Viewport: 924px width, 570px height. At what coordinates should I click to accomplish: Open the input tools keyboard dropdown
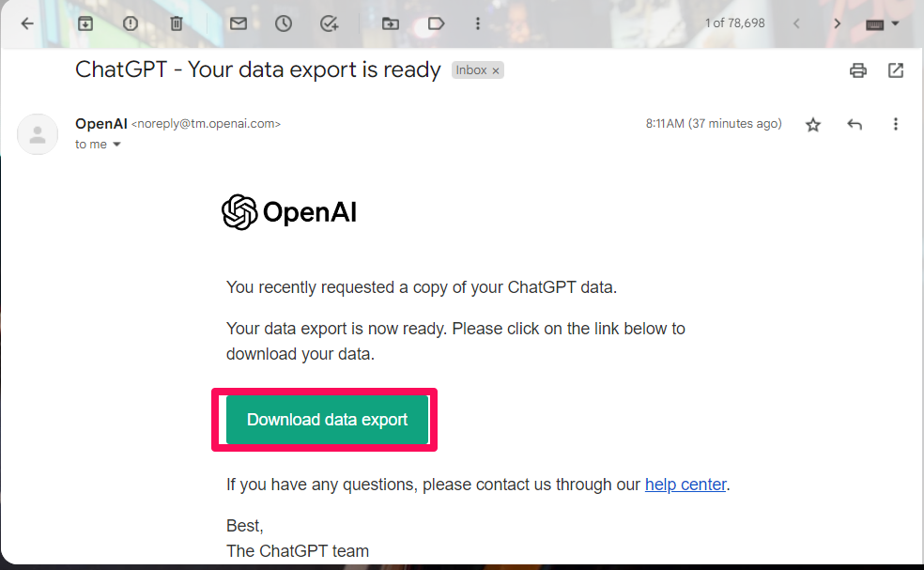[882, 24]
